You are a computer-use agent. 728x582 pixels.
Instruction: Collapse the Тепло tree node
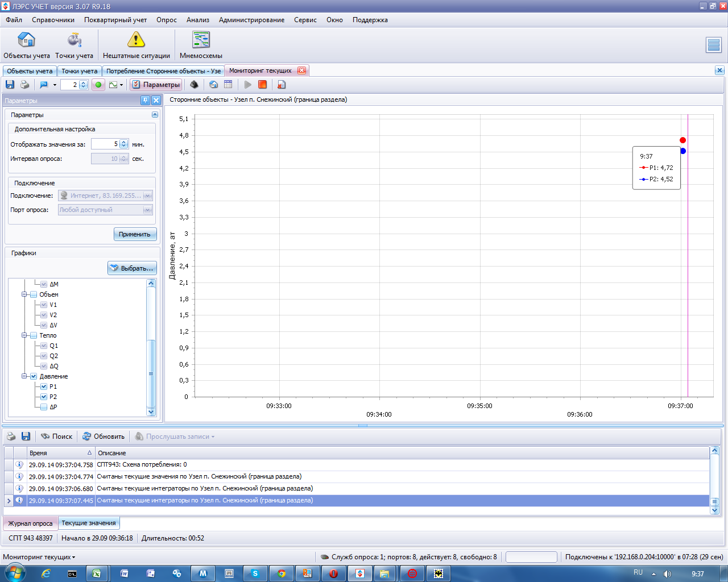point(24,335)
